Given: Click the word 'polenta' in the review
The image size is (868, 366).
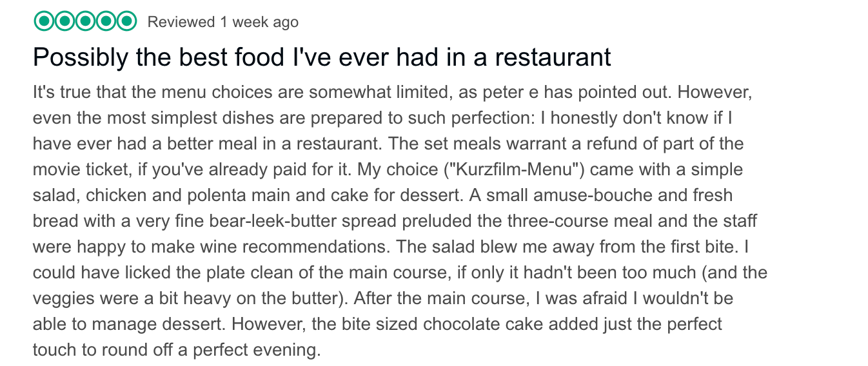Looking at the screenshot, I should 236,195.
